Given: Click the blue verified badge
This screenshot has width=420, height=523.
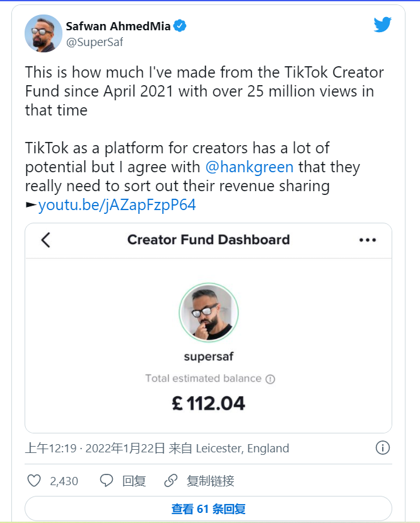Looking at the screenshot, I should click(x=180, y=26).
